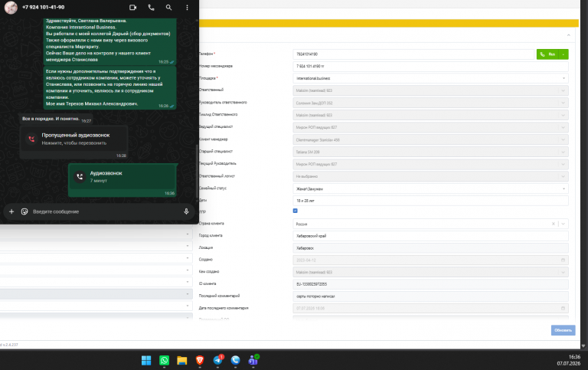Uncheck the ППО checkbox
588x370 pixels.
tap(295, 211)
